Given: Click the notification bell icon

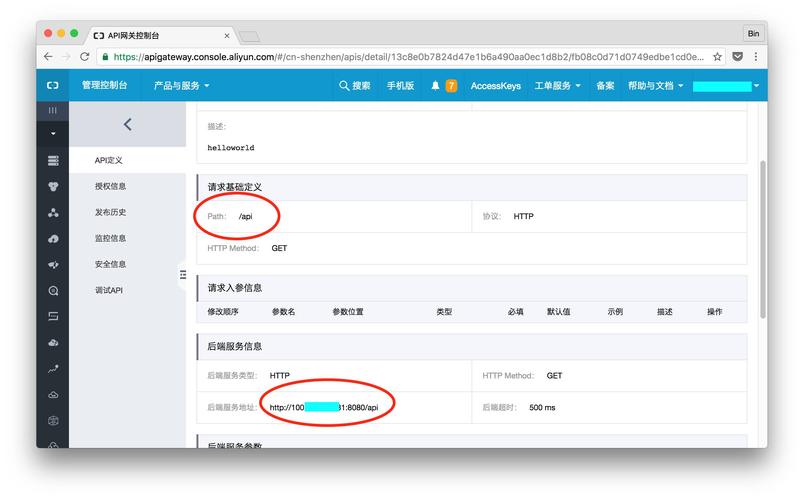Looking at the screenshot, I should click(x=435, y=86).
